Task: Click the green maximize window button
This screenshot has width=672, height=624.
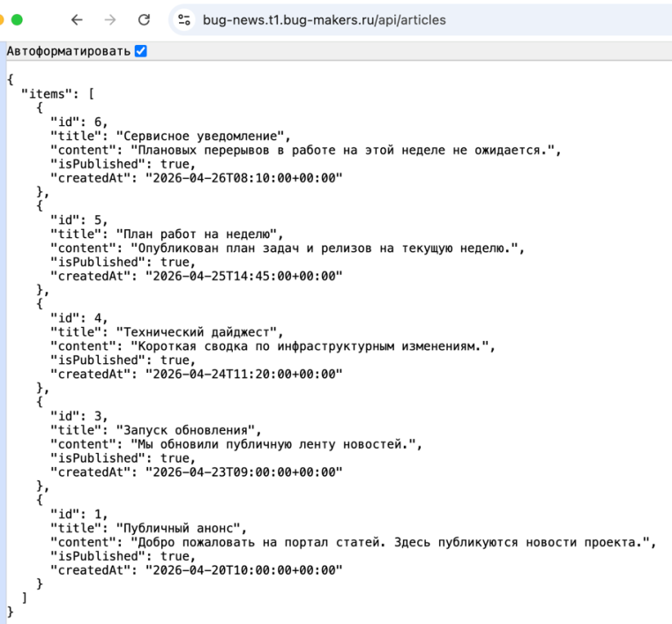Action: [x=17, y=19]
